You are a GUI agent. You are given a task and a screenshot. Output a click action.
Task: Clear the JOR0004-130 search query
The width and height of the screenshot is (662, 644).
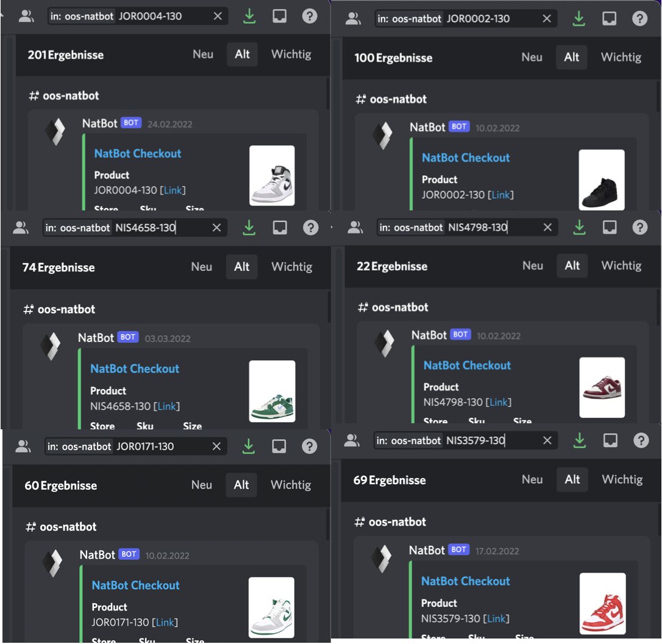point(218,16)
